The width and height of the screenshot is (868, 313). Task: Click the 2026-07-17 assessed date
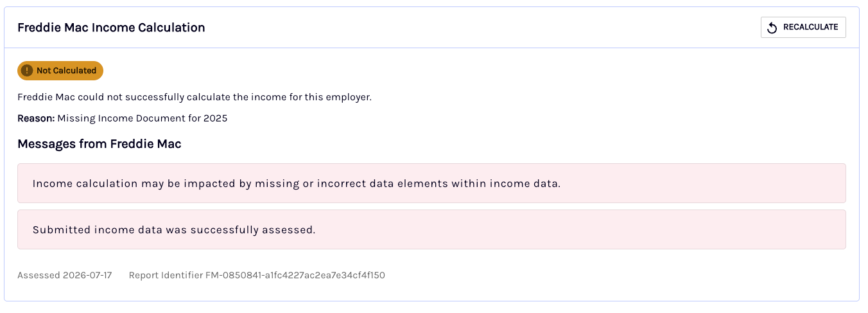pyautogui.click(x=87, y=275)
